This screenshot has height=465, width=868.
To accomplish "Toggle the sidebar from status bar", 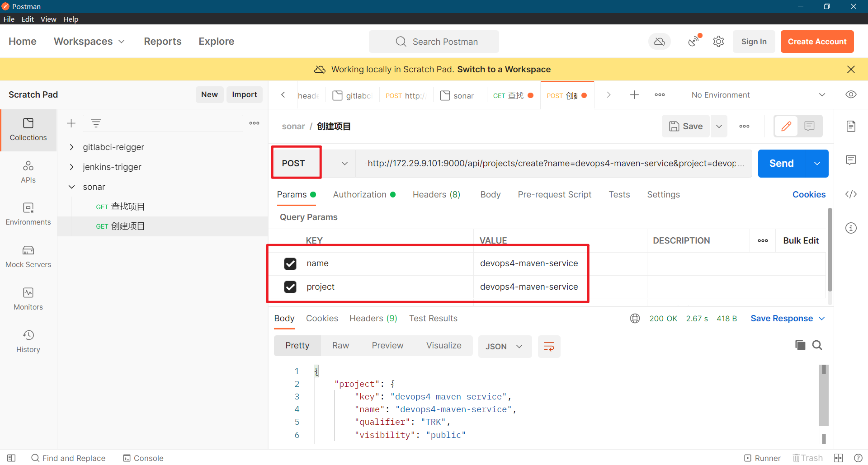I will (x=11, y=458).
